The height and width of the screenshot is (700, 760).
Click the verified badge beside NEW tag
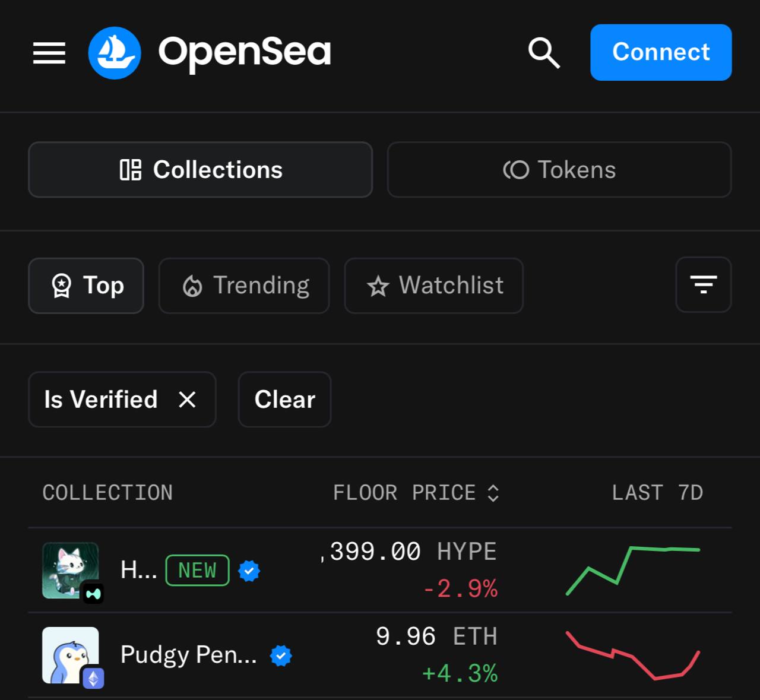(249, 571)
